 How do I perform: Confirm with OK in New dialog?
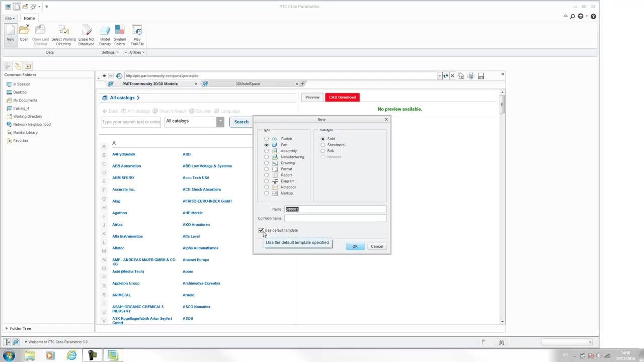[355, 246]
